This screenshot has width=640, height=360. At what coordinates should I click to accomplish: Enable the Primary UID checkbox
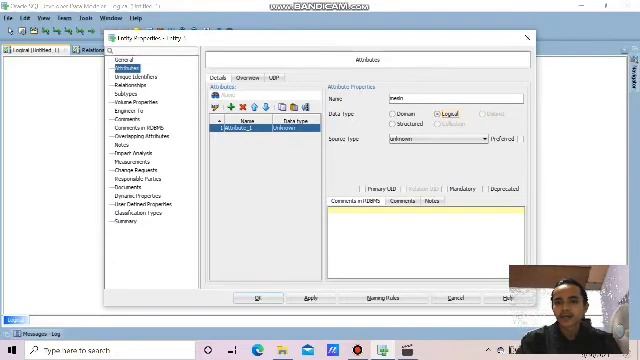362,189
